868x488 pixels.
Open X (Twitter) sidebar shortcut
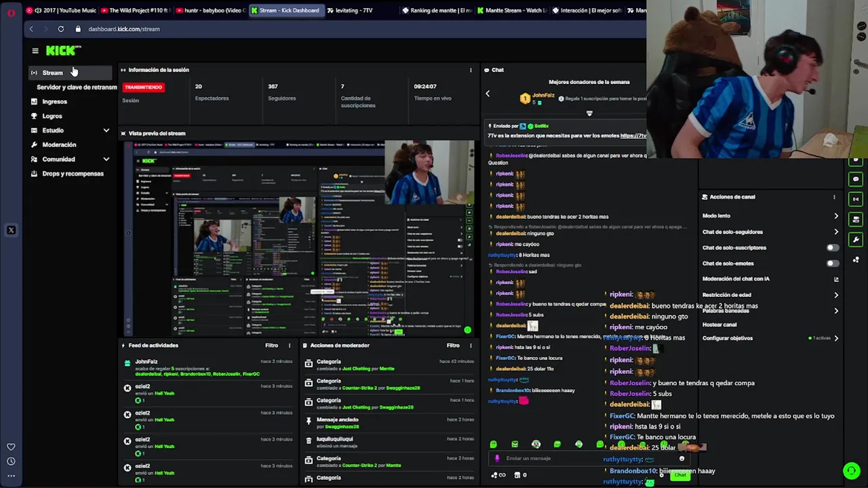click(11, 230)
